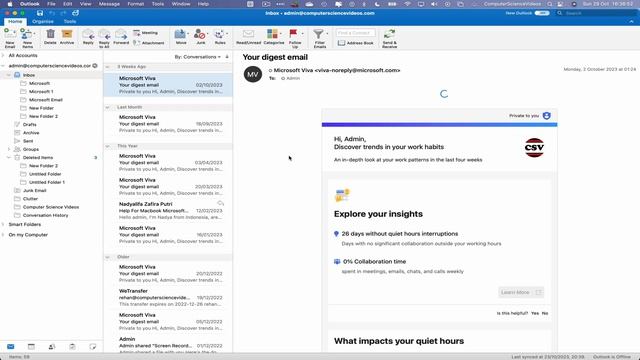The height and width of the screenshot is (360, 640).
Task: Click the Print icon in title bar
Action: point(76,13)
